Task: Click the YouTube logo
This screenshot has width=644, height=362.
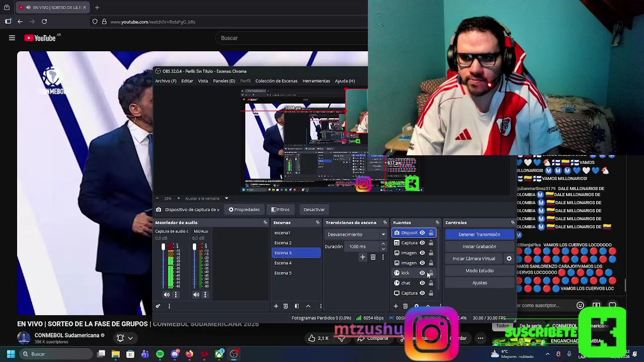Action: click(40, 38)
